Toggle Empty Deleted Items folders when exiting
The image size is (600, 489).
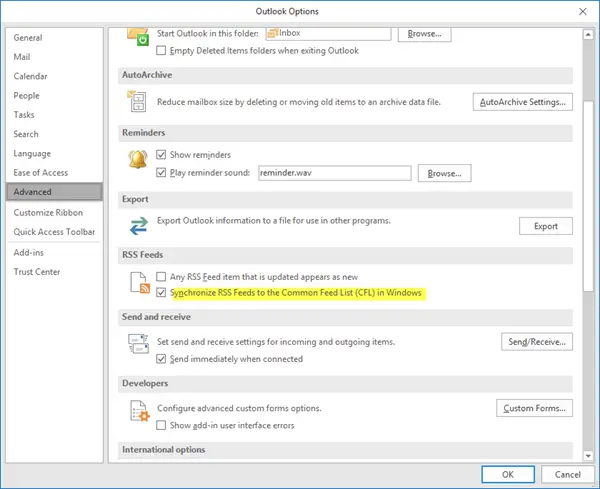coord(161,51)
